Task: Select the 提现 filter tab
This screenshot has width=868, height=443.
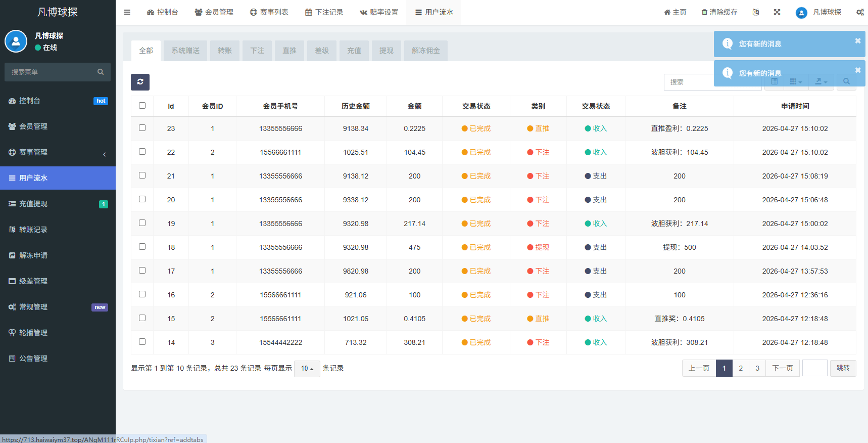Action: pyautogui.click(x=387, y=51)
